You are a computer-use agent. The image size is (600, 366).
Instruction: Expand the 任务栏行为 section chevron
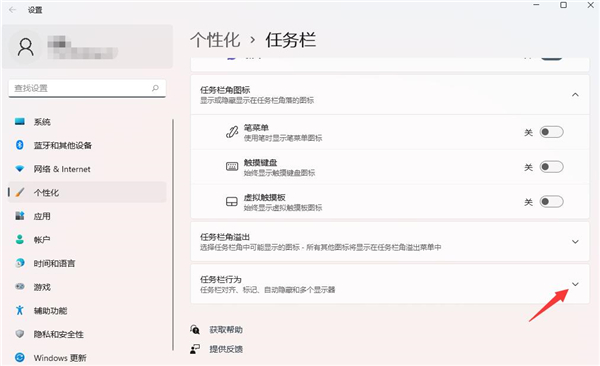(x=575, y=284)
